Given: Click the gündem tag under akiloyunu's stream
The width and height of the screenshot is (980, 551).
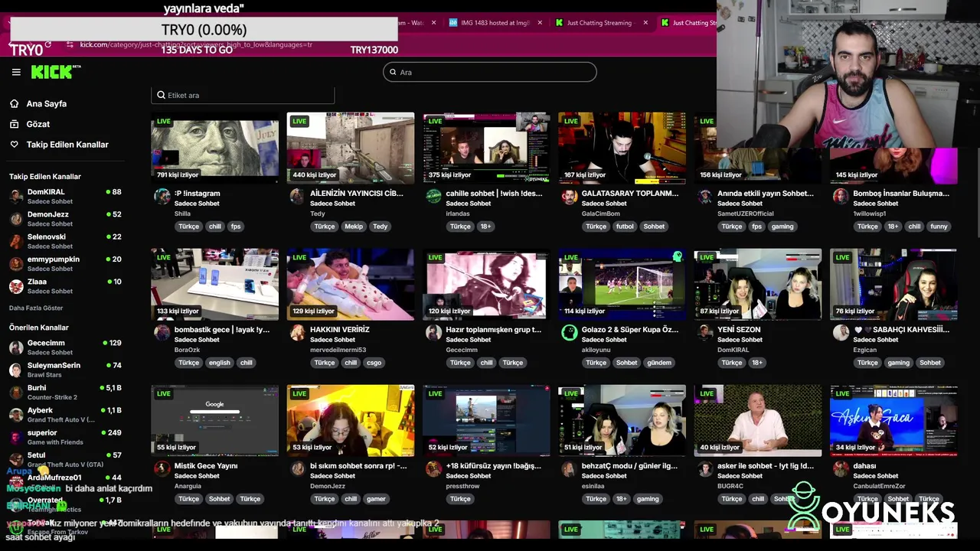Looking at the screenshot, I should [x=658, y=363].
